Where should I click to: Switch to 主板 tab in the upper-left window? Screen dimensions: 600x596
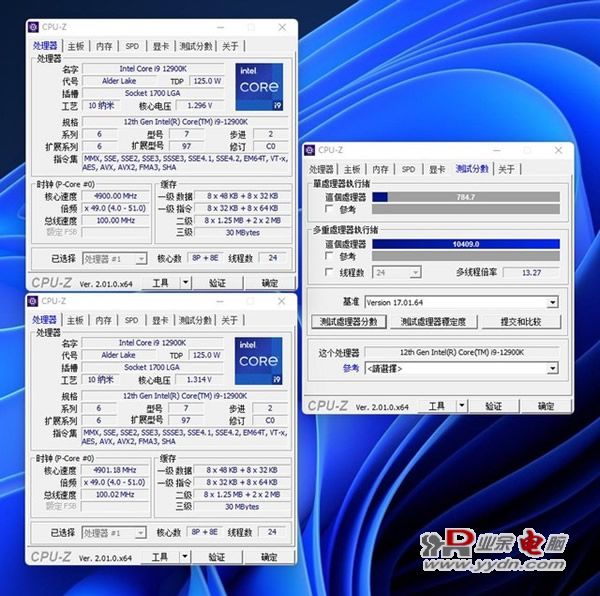tap(75, 46)
